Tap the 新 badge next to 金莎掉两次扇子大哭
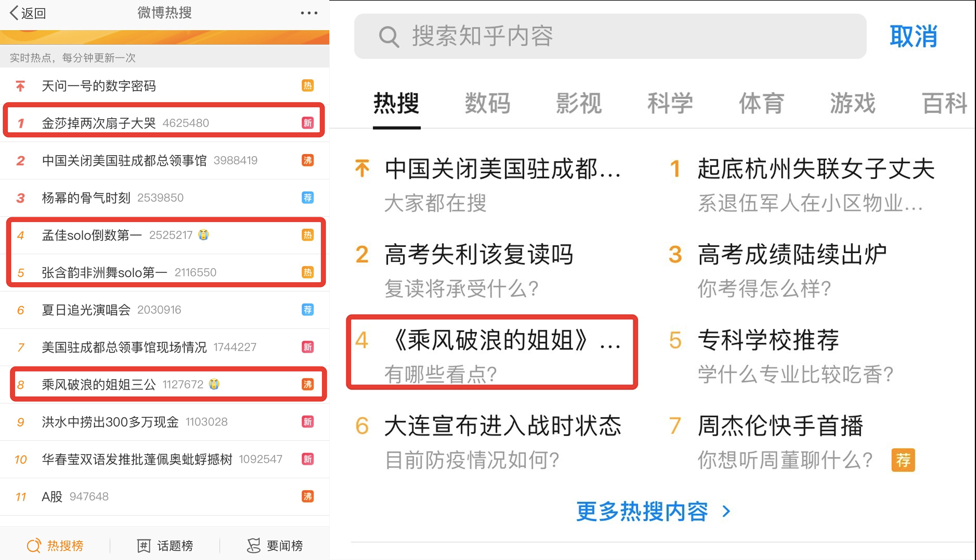The height and width of the screenshot is (560, 976). [x=307, y=123]
